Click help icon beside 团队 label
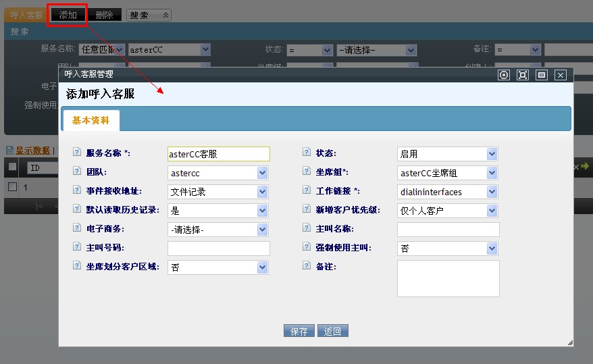The height and width of the screenshot is (364, 593). click(77, 172)
